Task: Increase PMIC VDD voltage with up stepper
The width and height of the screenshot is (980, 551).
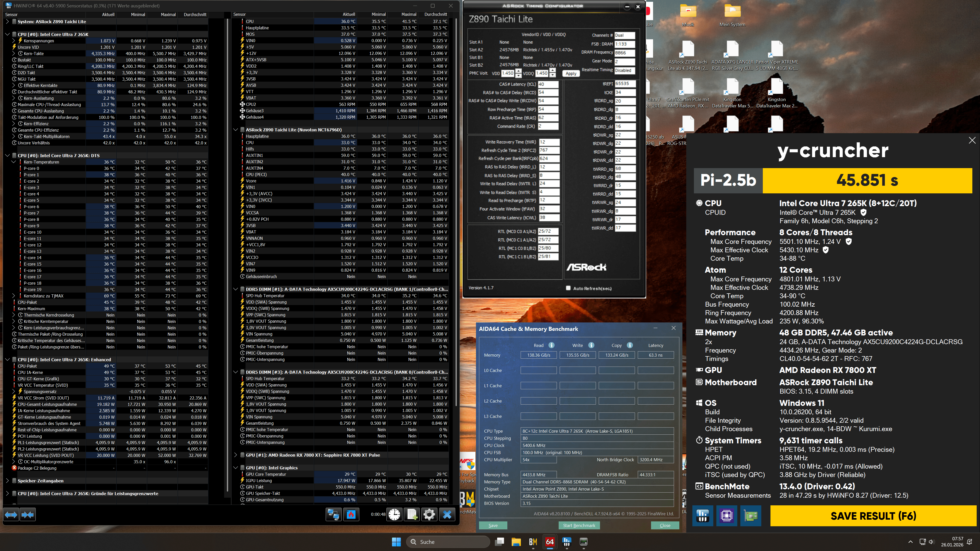Action: (518, 71)
